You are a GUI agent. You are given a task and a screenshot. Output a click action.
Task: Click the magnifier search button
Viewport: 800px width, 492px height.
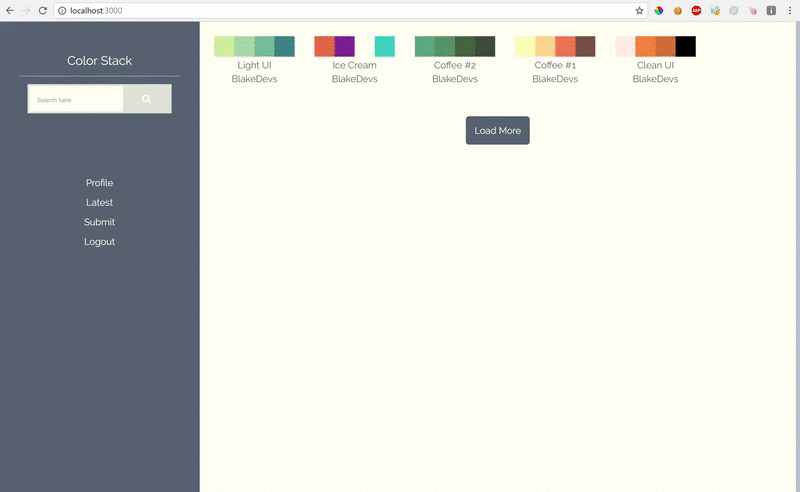(147, 99)
